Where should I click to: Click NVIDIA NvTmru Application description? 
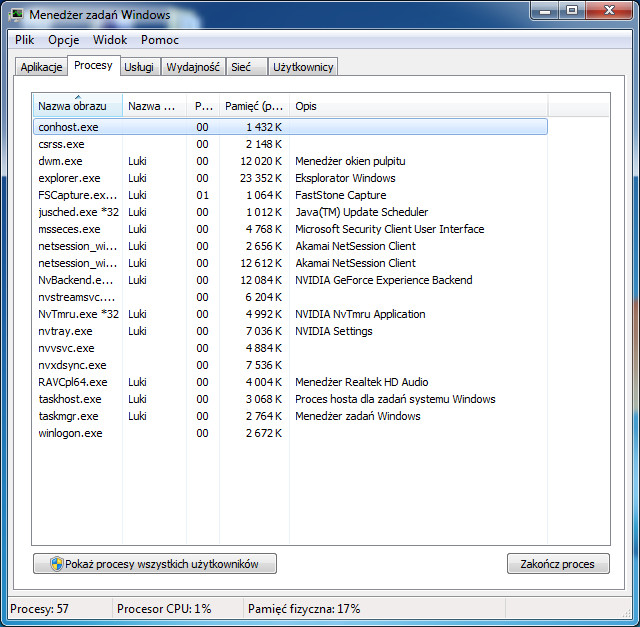pos(360,314)
